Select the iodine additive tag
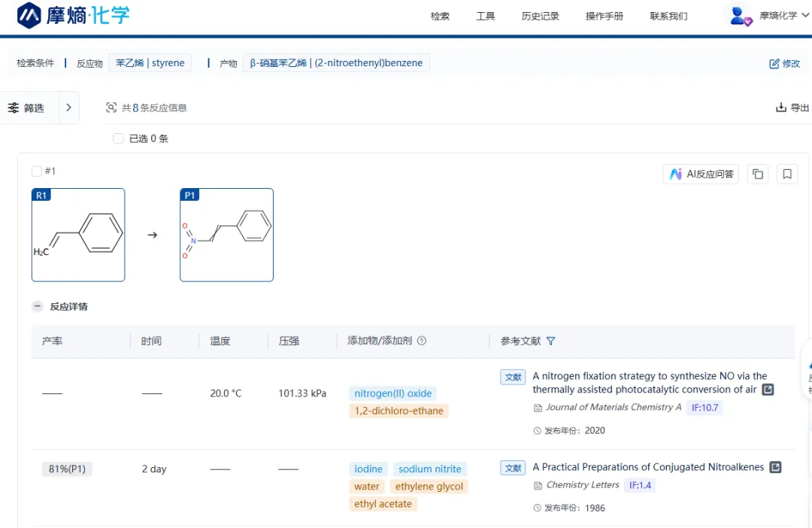This screenshot has width=812, height=528. tap(368, 469)
